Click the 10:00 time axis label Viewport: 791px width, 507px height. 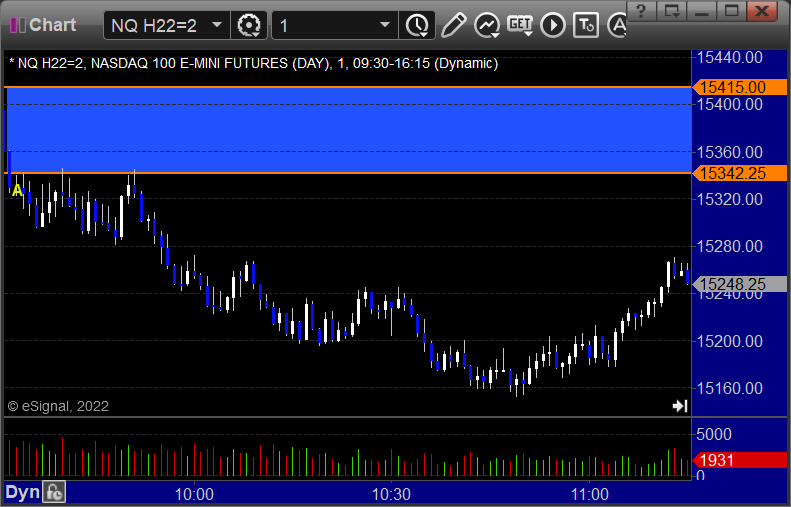[194, 494]
